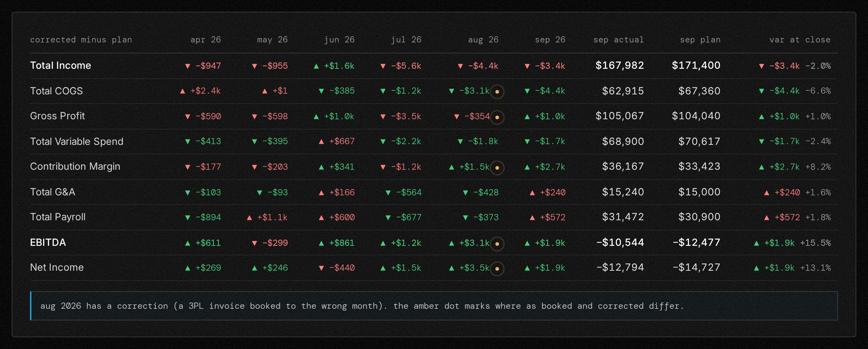Select the 'Total Income' row label

(x=61, y=65)
